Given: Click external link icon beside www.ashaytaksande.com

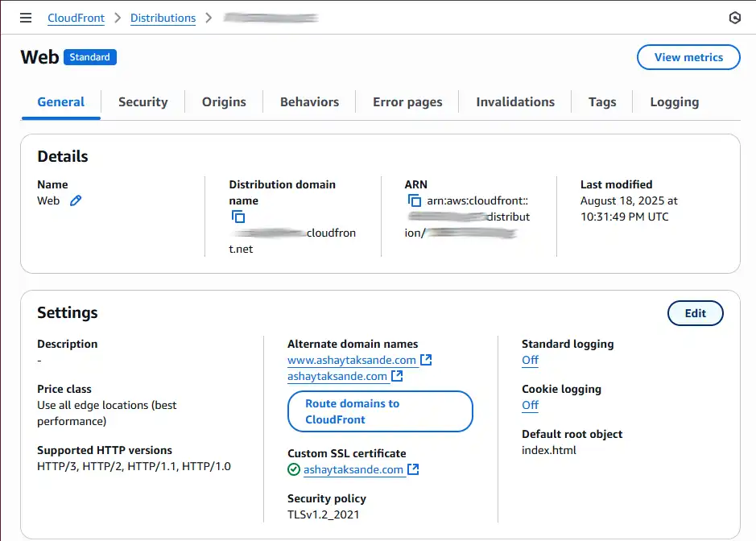Looking at the screenshot, I should [x=426, y=360].
